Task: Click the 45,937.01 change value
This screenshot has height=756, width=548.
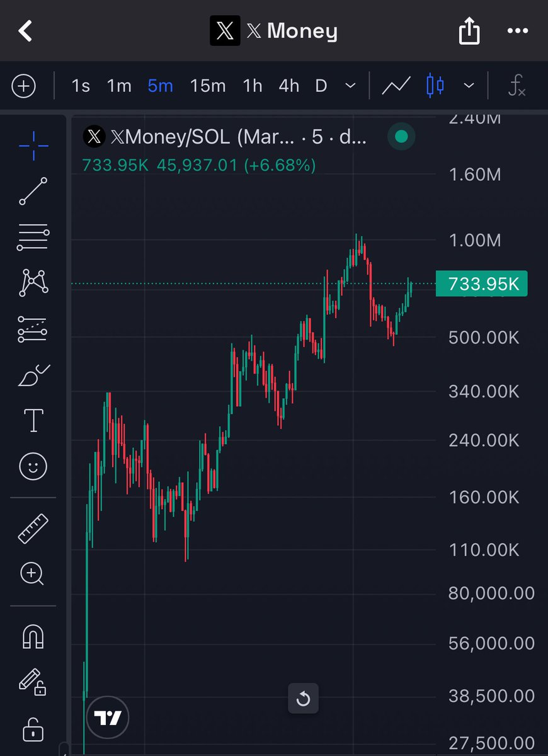Action: click(197, 165)
